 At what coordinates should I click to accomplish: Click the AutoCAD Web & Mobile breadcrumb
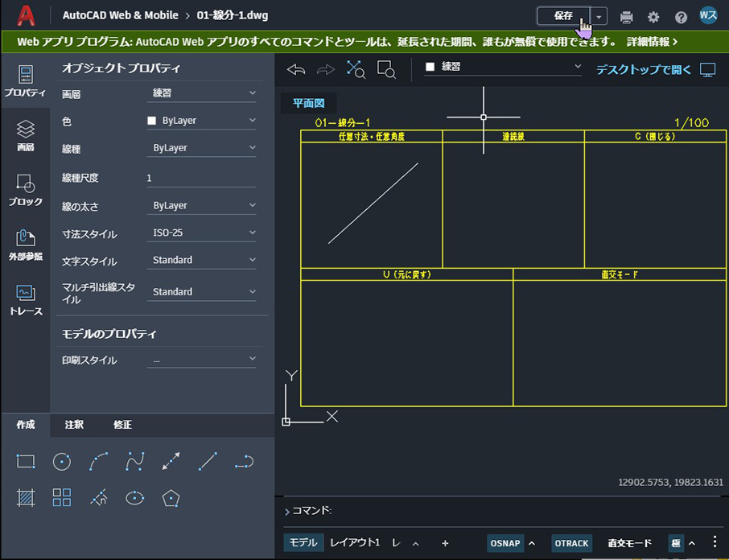121,15
